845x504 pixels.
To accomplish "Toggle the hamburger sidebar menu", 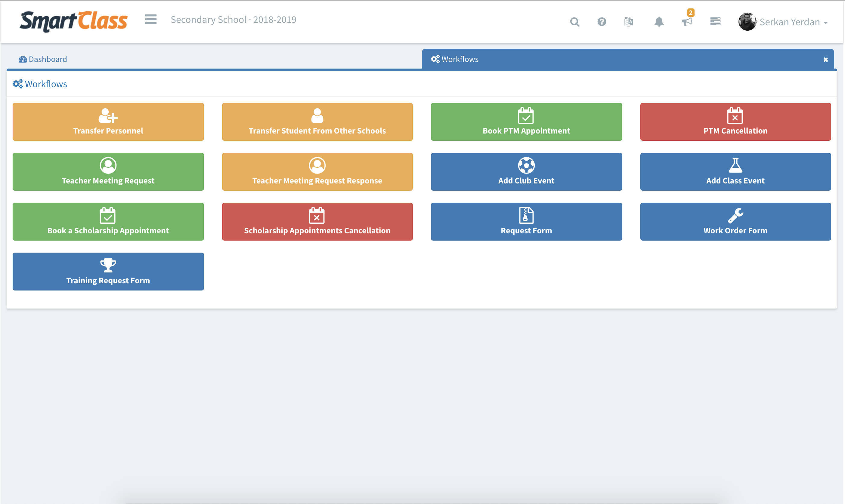I will click(x=150, y=19).
